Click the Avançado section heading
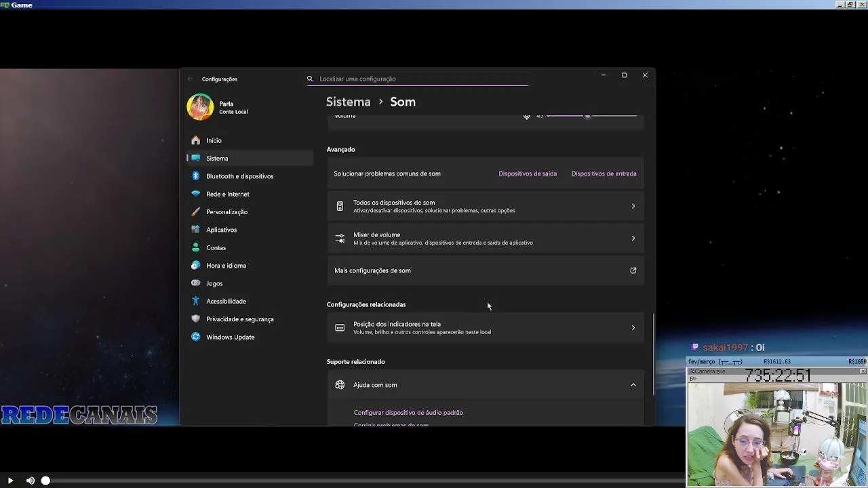This screenshot has width=868, height=488. [x=340, y=149]
